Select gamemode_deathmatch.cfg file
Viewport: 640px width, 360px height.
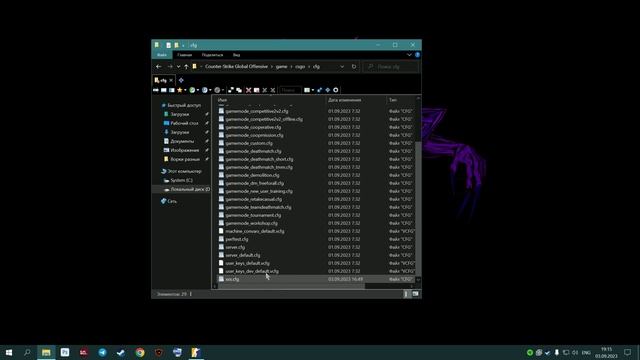tap(253, 151)
